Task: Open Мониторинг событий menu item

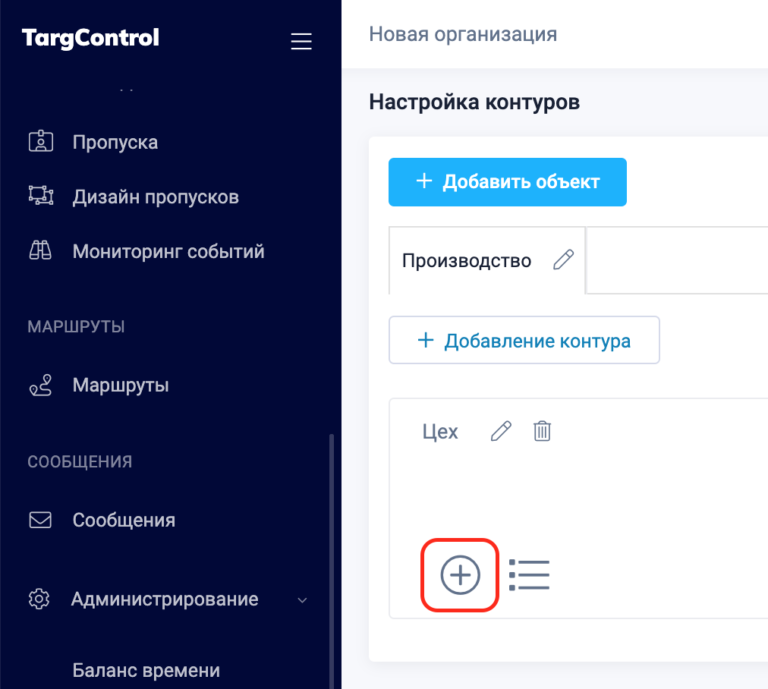Action: pyautogui.click(x=168, y=251)
